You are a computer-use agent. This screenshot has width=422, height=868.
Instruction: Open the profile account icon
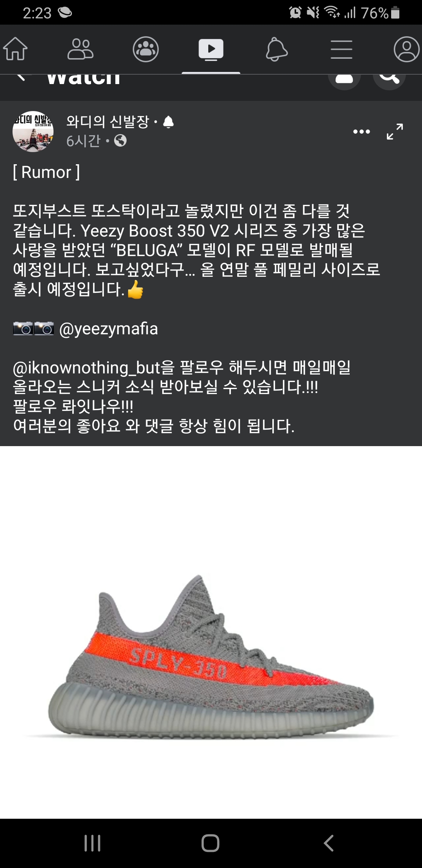[x=406, y=49]
